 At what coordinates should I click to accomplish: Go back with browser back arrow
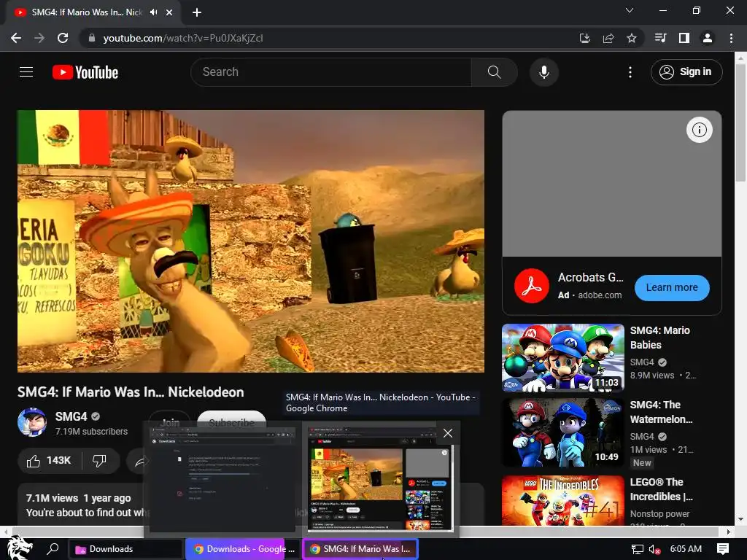coord(16,38)
